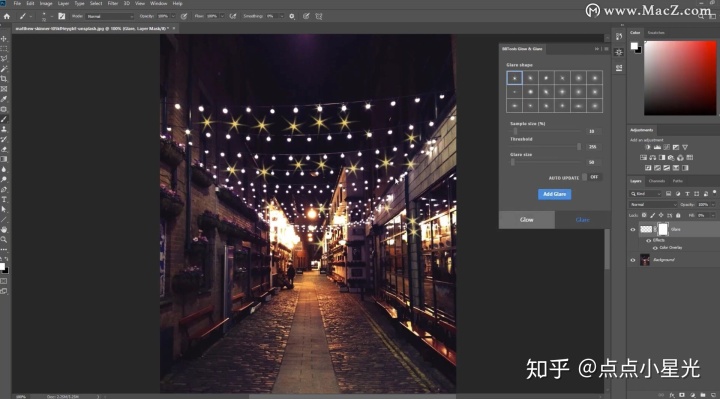Select the Crop tool in the toolbar
The image size is (720, 399).
click(x=4, y=79)
